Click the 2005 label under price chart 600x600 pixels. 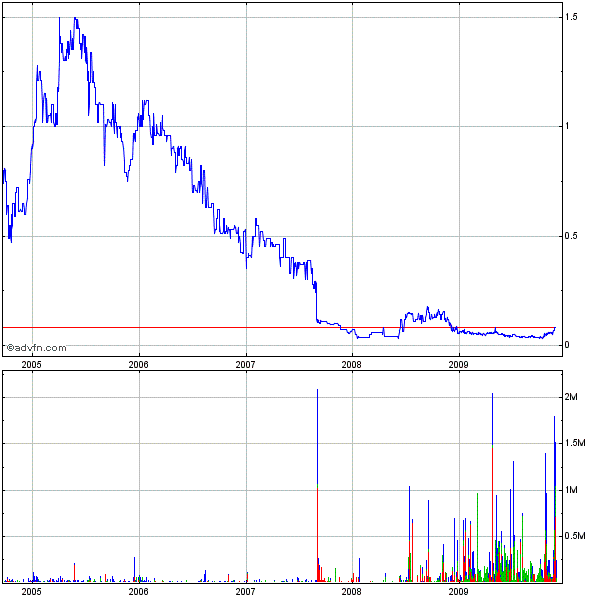click(x=31, y=365)
